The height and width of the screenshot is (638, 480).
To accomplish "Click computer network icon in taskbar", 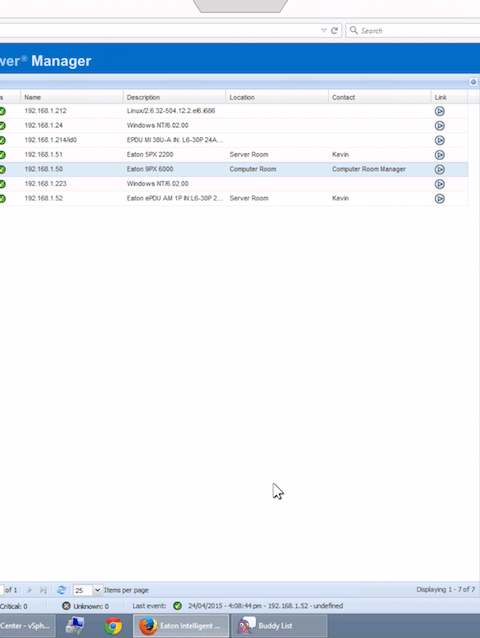I will pos(75,626).
